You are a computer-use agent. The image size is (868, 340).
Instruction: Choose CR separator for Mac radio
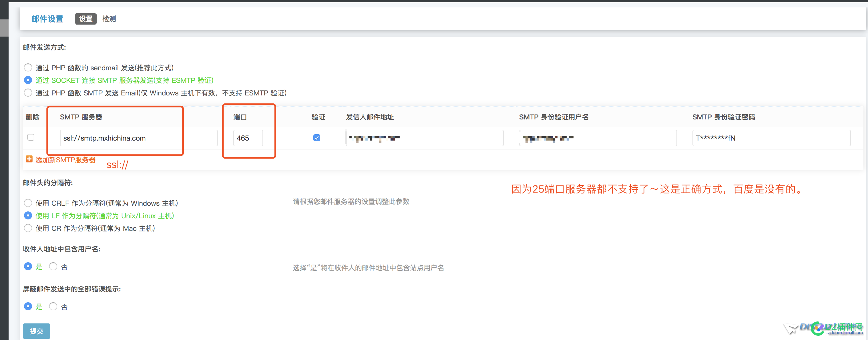(28, 228)
